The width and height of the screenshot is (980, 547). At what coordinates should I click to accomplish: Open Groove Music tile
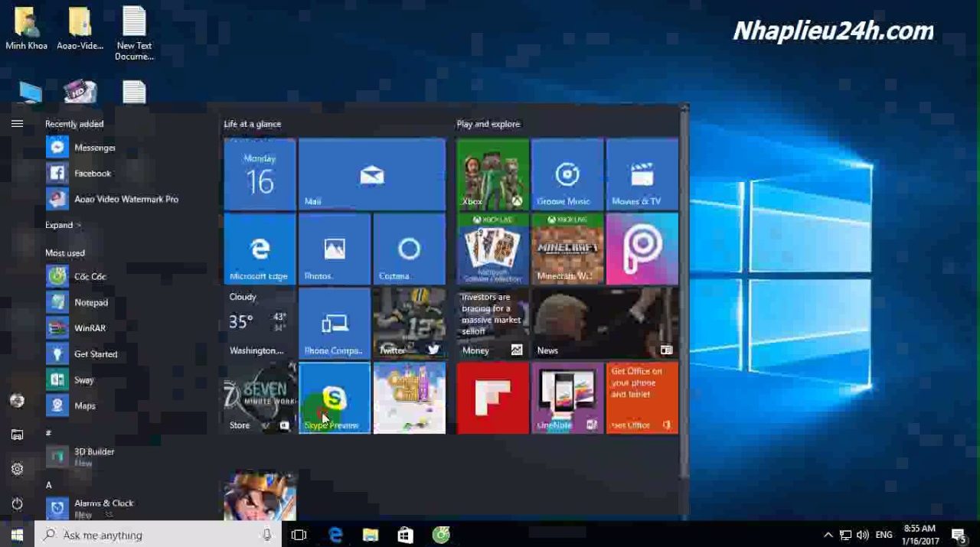[567, 174]
